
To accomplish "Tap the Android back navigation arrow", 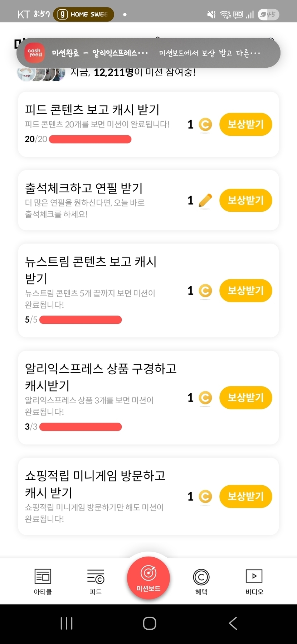I will pos(233,623).
